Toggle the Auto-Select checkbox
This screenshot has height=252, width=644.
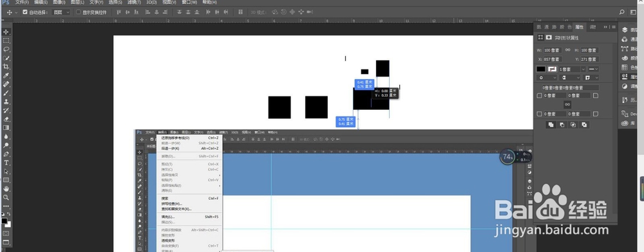(x=25, y=12)
